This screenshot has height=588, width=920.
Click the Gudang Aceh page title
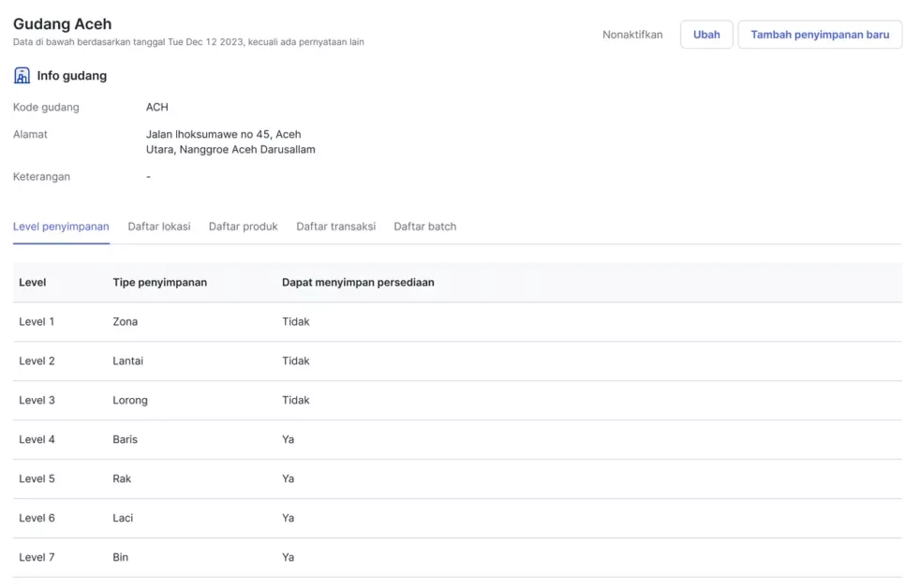[x=62, y=24]
